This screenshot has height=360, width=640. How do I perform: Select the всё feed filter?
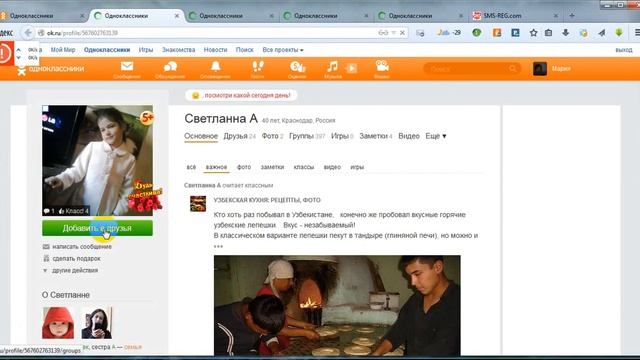pyautogui.click(x=191, y=167)
